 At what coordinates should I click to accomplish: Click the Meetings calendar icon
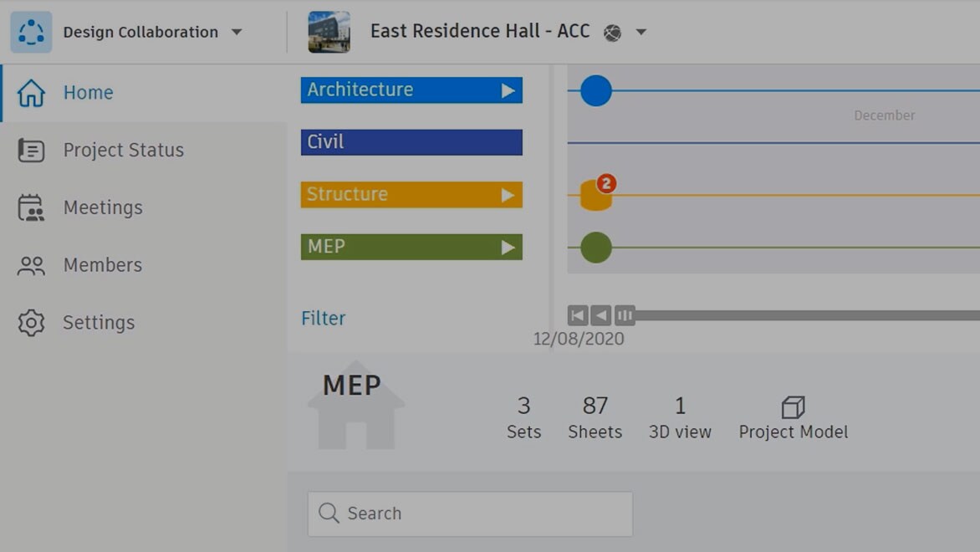pos(31,207)
